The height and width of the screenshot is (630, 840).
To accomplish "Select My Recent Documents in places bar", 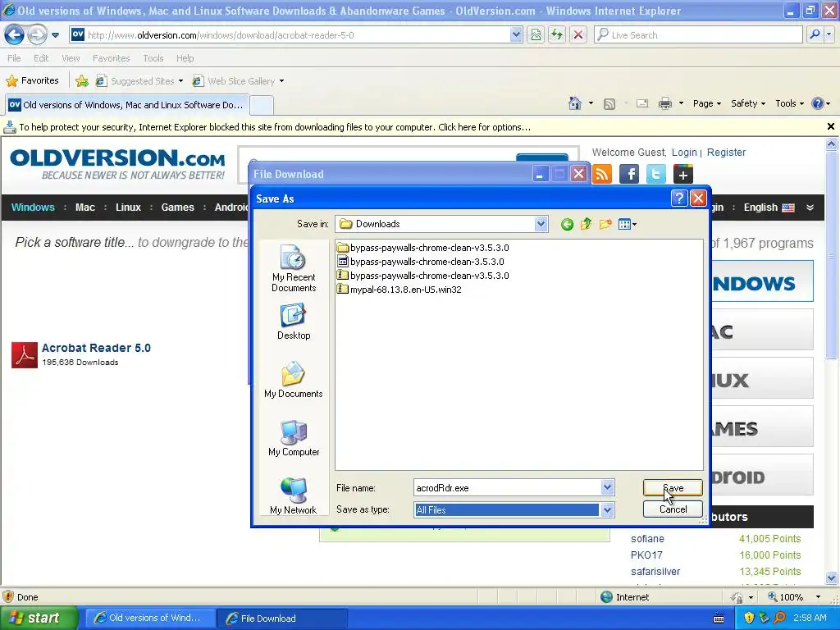I will (x=294, y=268).
